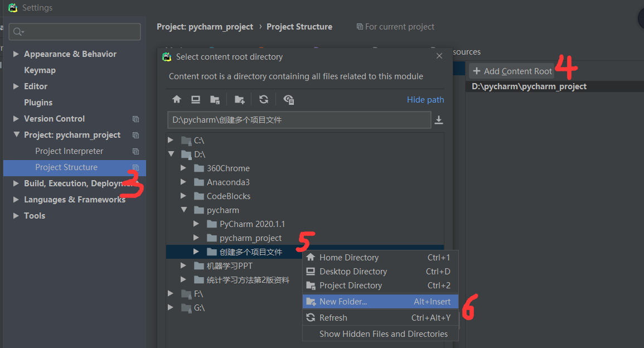This screenshot has width=644, height=348.
Task: Choose New Folder... from context menu
Action: 343,302
